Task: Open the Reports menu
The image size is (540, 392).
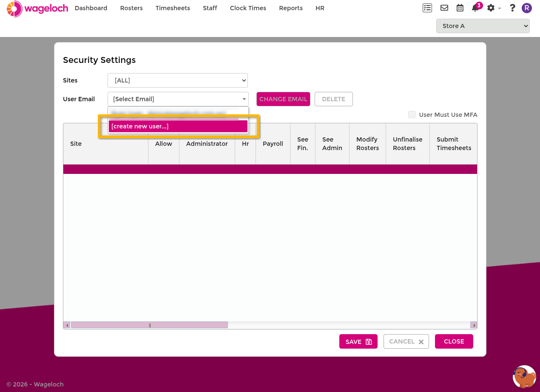Action: [291, 8]
